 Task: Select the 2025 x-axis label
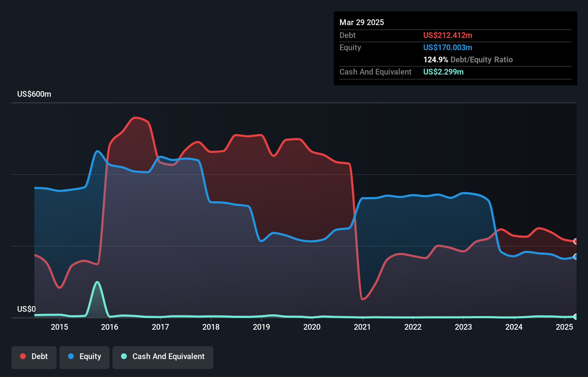[564, 327]
